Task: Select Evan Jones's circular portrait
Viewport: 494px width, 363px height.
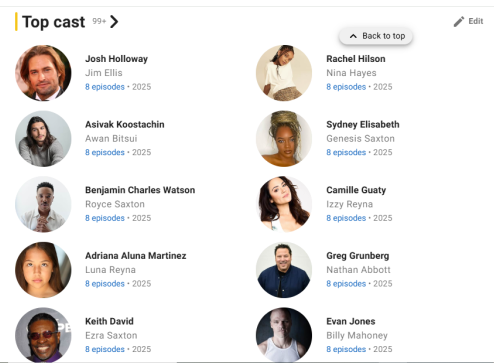Action: (x=284, y=335)
